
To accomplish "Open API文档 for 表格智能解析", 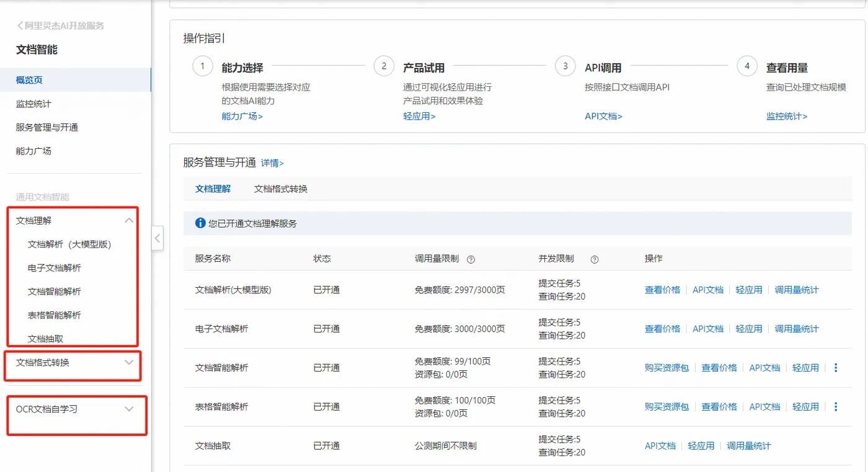I will [x=764, y=407].
